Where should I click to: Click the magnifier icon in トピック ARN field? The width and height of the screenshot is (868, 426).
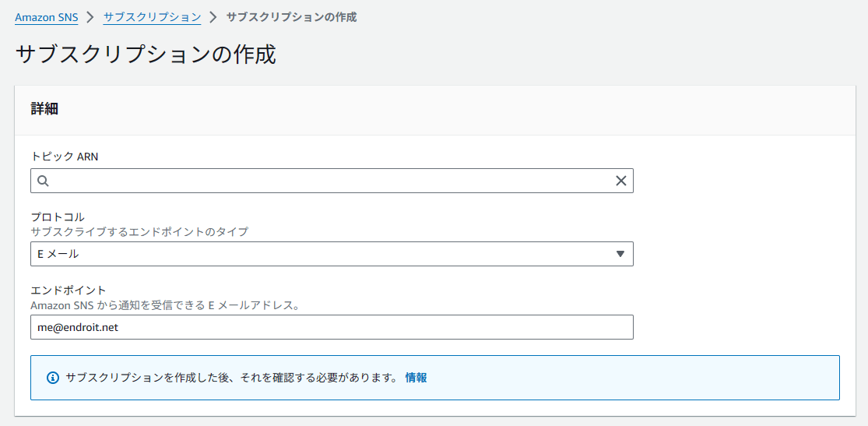(43, 181)
